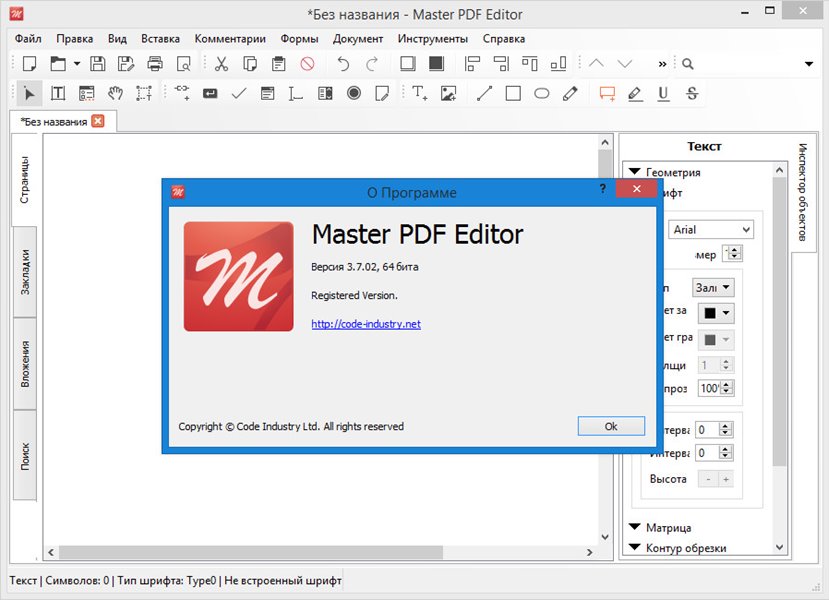Screen dimensions: 829x600
Task: Click the clipboard paste icon
Action: pos(279,64)
